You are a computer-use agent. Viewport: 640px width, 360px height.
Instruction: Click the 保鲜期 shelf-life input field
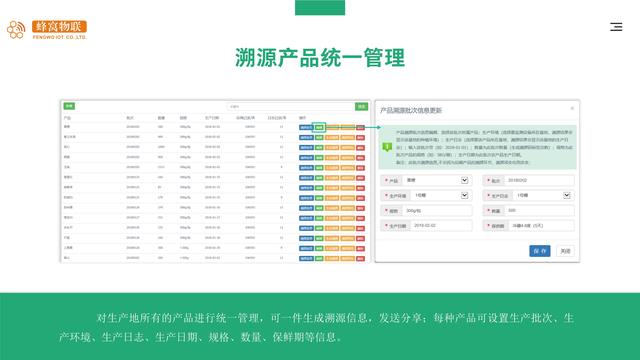point(541,225)
